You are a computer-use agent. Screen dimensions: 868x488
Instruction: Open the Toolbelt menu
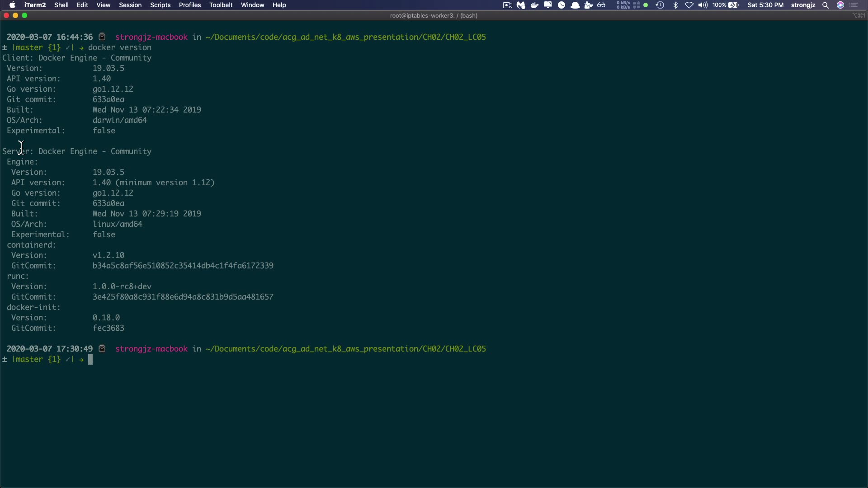point(221,5)
